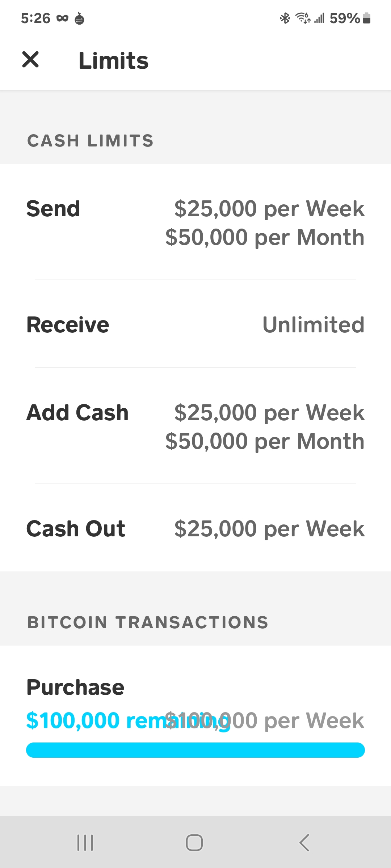Image resolution: width=391 pixels, height=868 pixels.
Task: Tap the Bluetooth status icon
Action: point(285,18)
